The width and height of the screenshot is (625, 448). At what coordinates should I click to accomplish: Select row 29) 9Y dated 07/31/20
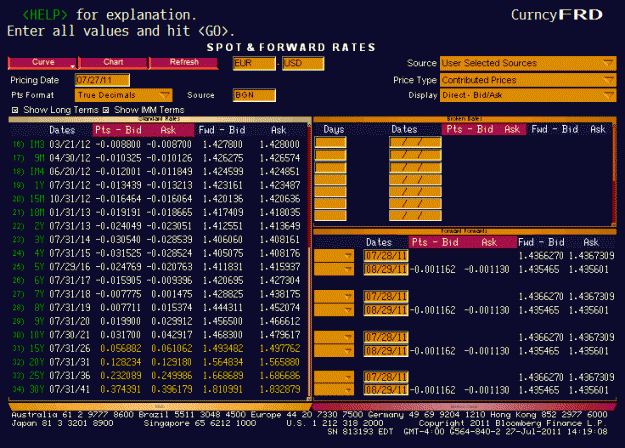[x=158, y=321]
